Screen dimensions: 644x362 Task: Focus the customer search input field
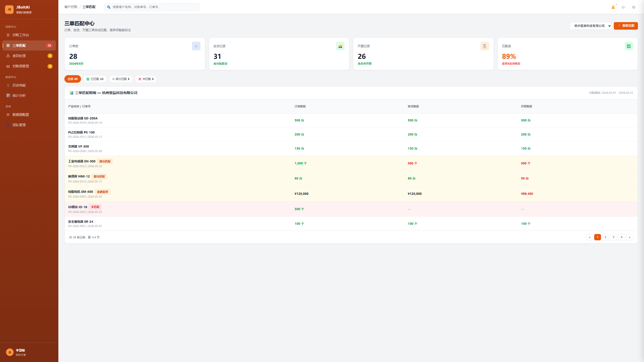pos(152,7)
